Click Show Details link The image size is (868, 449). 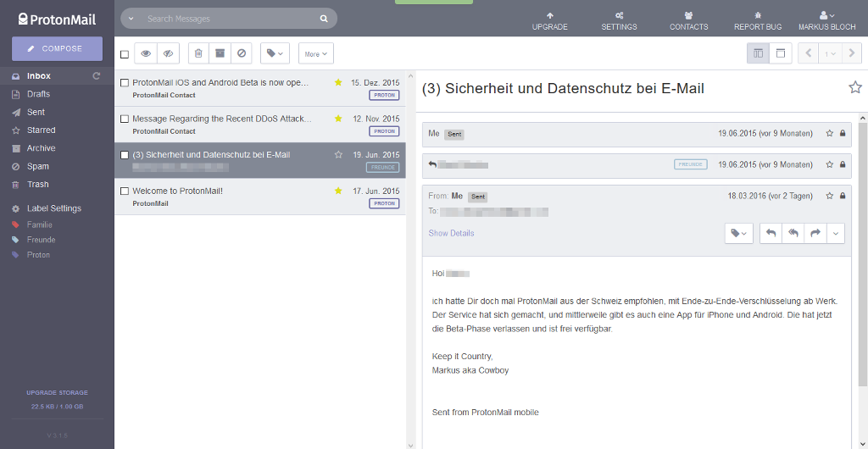point(451,233)
